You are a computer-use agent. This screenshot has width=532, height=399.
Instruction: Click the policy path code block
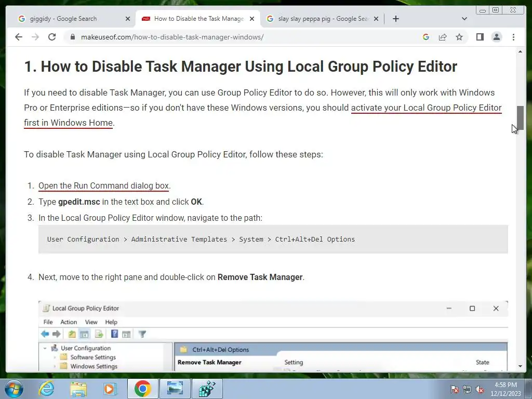pos(273,239)
